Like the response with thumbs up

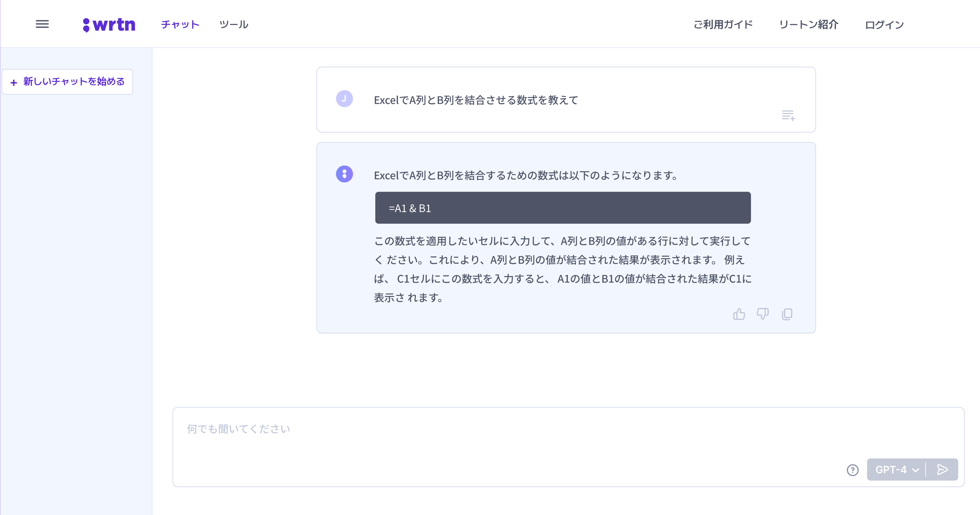click(x=739, y=314)
